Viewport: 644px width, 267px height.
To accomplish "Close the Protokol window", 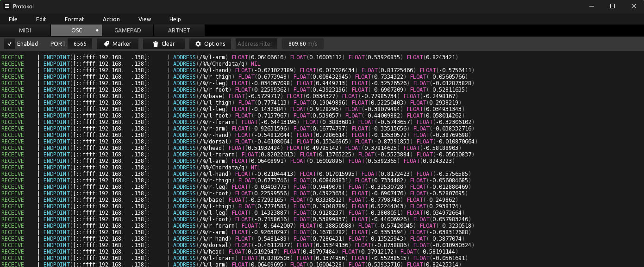I will 634,6.
